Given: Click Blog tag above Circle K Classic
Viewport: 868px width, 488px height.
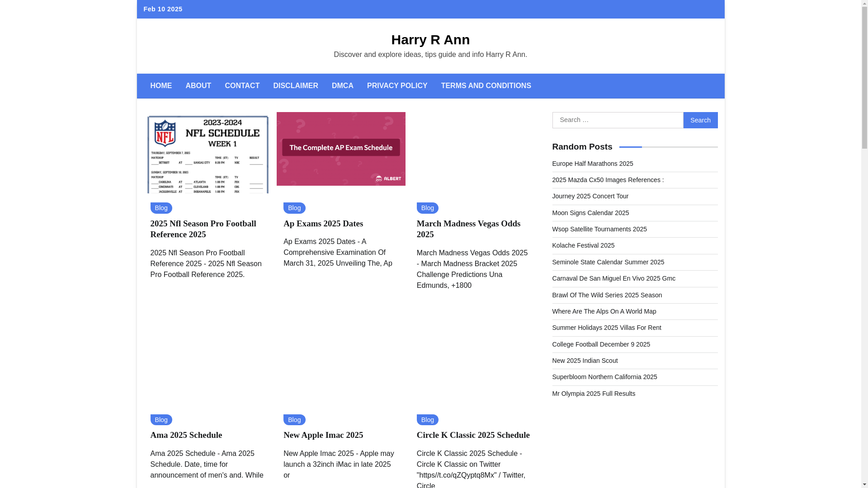Looking at the screenshot, I should click(x=428, y=420).
